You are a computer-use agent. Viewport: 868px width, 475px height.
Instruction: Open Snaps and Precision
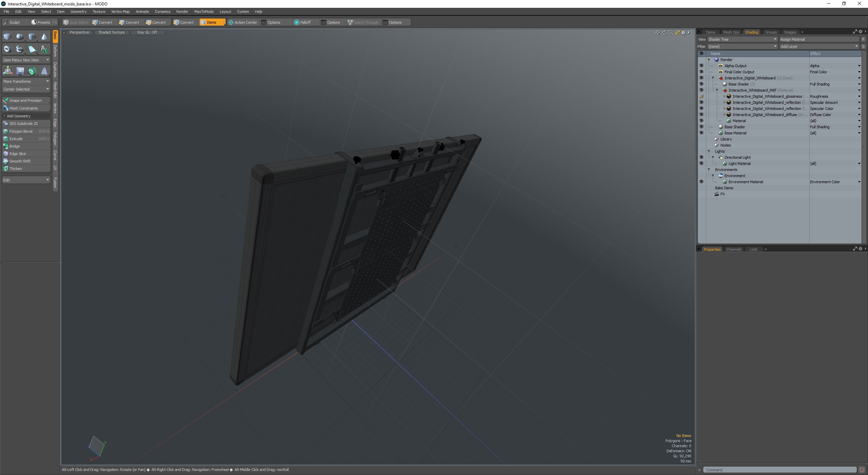pyautogui.click(x=26, y=100)
